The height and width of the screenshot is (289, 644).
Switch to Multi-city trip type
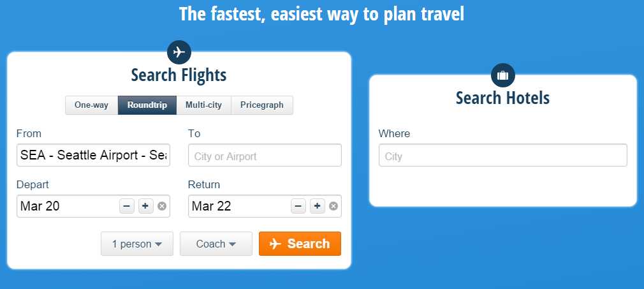[203, 105]
